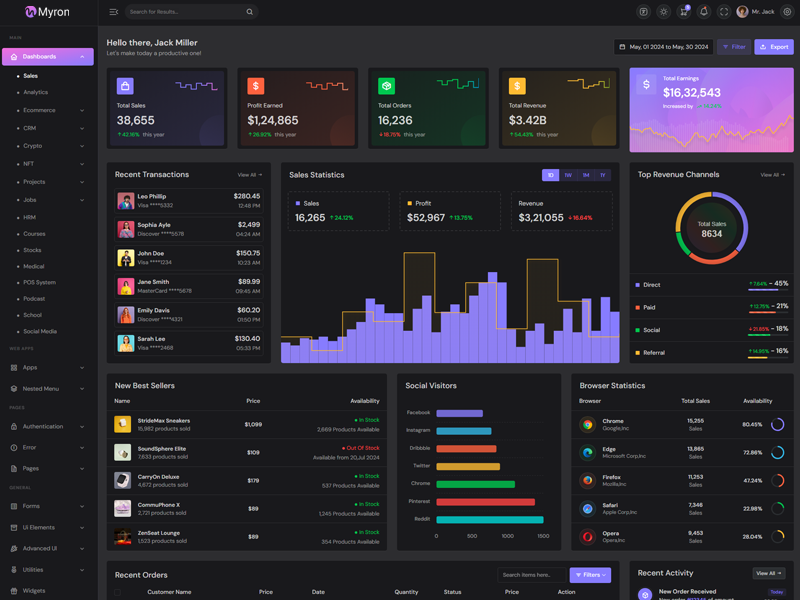Screen dimensions: 800x600
Task: Collapse the sidebar using the hamburger icon
Action: point(113,12)
